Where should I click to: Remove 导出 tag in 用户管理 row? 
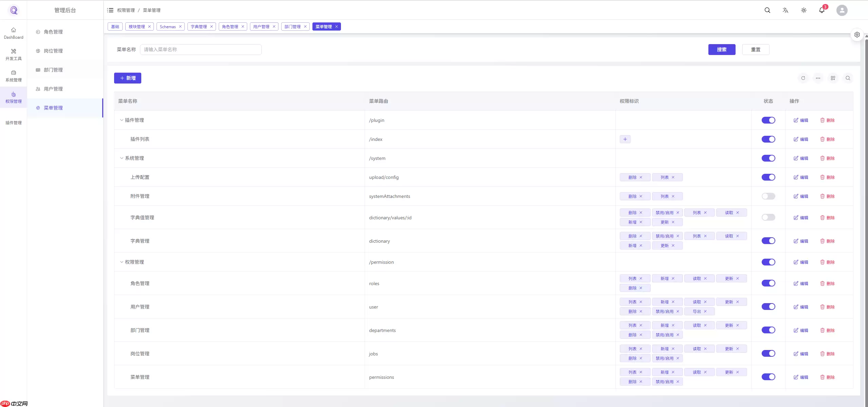(705, 311)
